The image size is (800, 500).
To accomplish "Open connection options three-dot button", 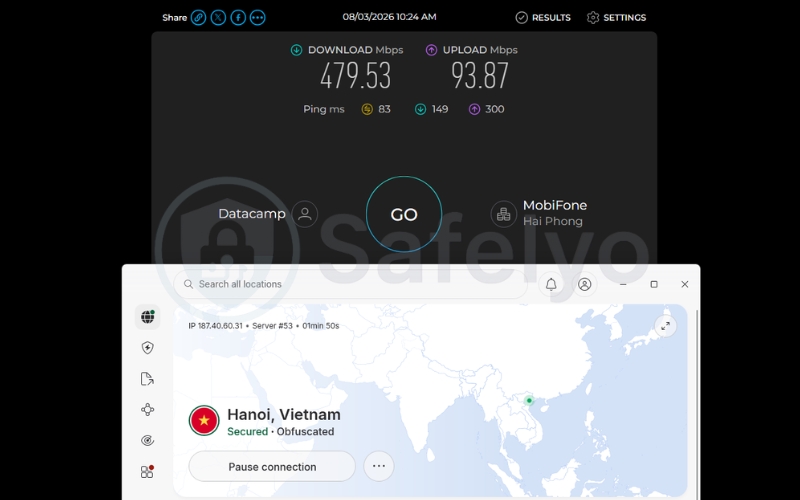I will (x=379, y=466).
